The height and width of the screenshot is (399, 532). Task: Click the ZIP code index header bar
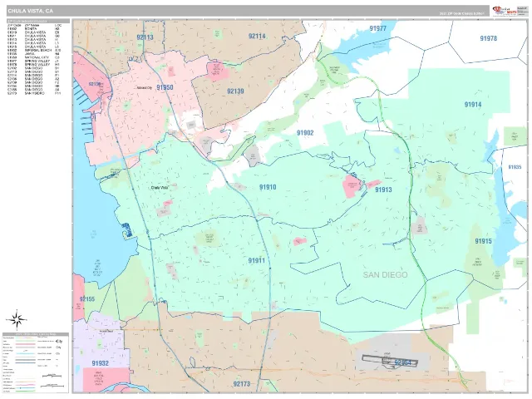click(x=38, y=21)
